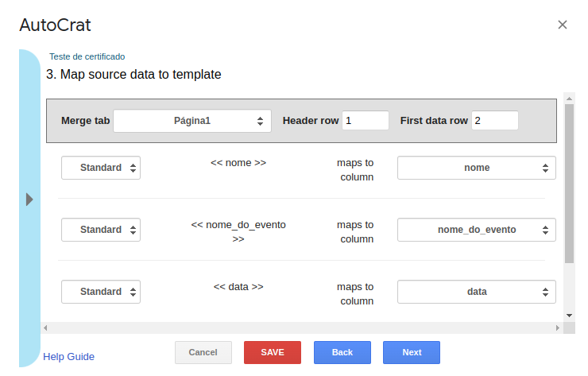Expand the left sidebar arrow panel

29,199
